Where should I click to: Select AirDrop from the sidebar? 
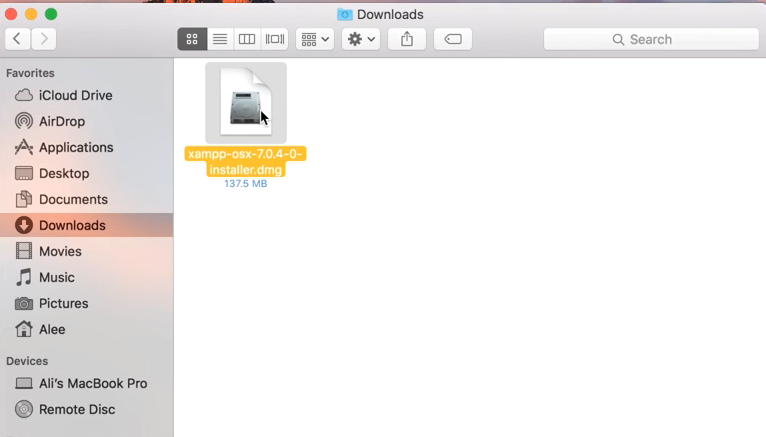tap(61, 121)
